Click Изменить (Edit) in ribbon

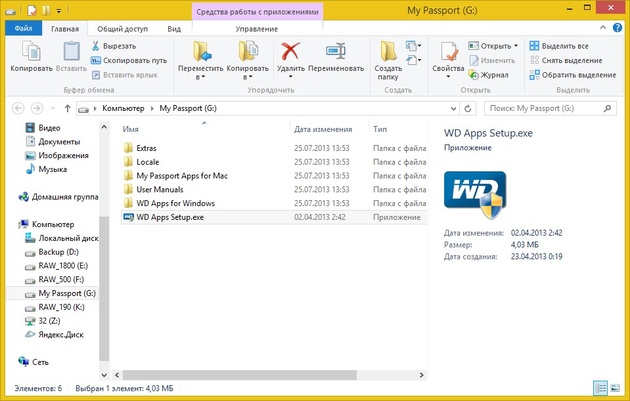pyautogui.click(x=492, y=60)
